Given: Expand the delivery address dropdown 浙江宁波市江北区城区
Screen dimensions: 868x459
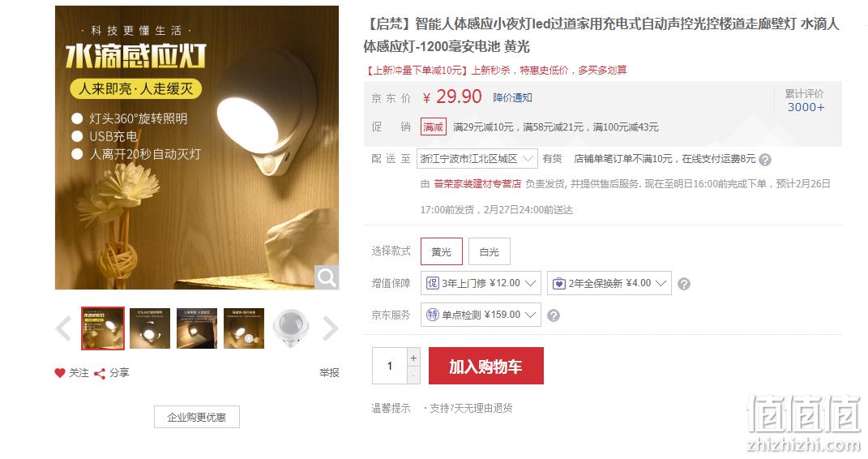Looking at the screenshot, I should 477,159.
